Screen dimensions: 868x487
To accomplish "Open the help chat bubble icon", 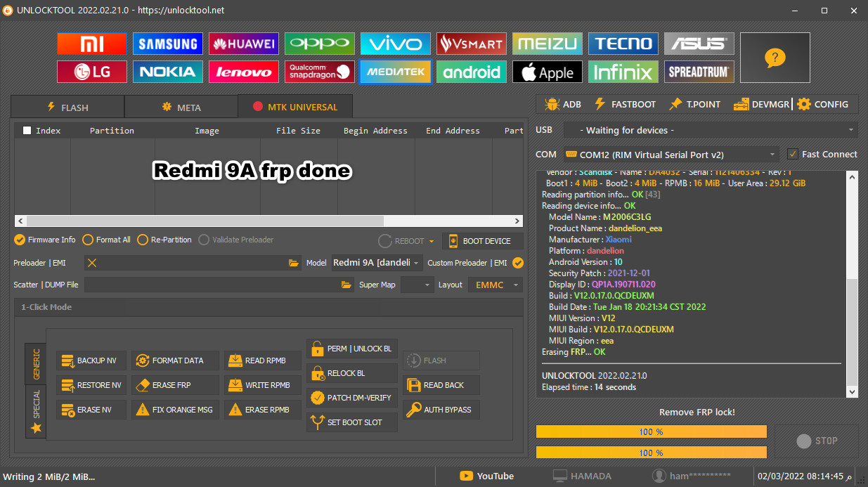I will (x=775, y=58).
